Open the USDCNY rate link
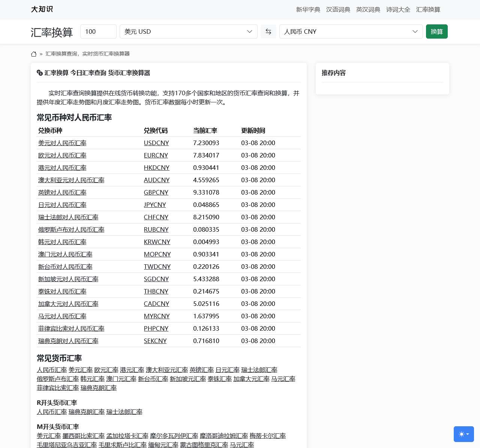Screen dimensions: 480x448 (x=156, y=143)
